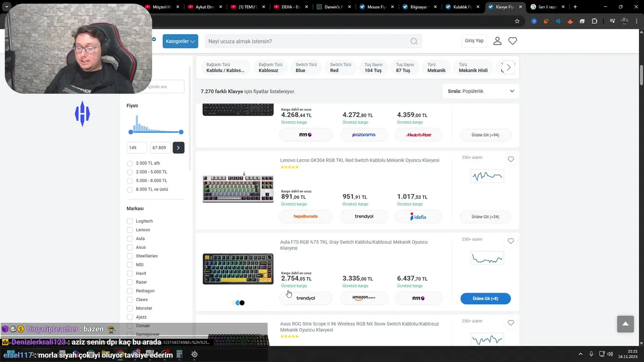Click the Giriş Yap login button
Image resolution: width=644 pixels, height=362 pixels.
pyautogui.click(x=474, y=41)
